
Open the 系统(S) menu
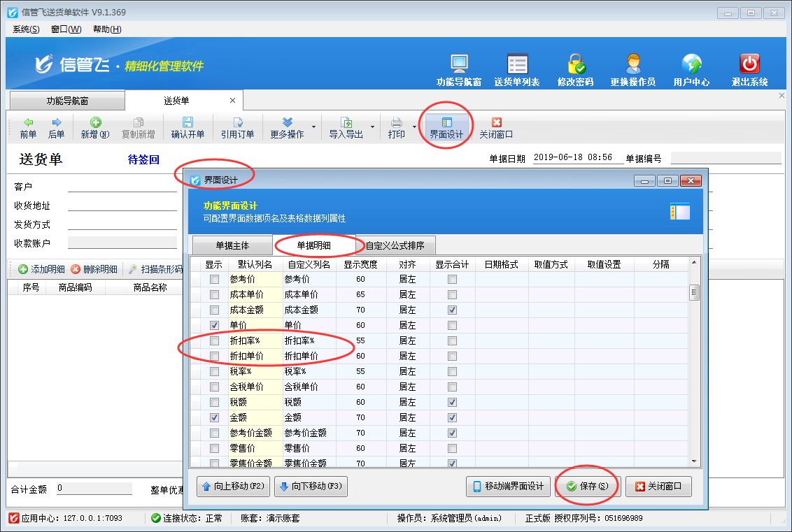(x=26, y=29)
